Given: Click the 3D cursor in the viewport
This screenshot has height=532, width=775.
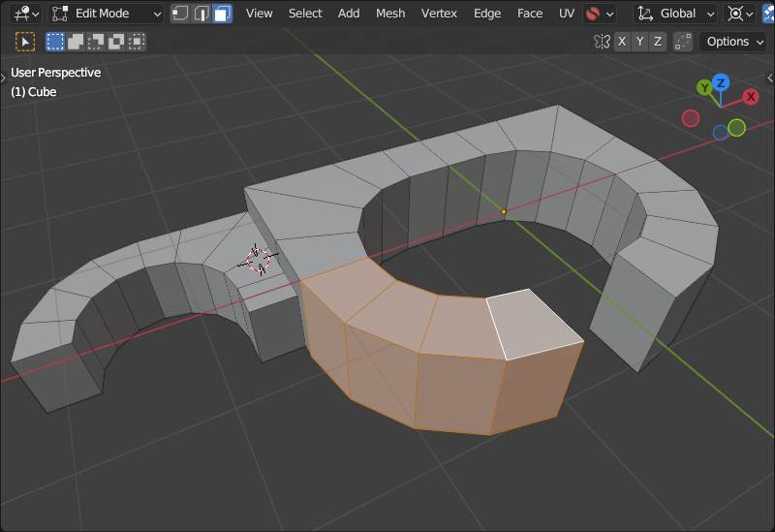Looking at the screenshot, I should tap(258, 259).
